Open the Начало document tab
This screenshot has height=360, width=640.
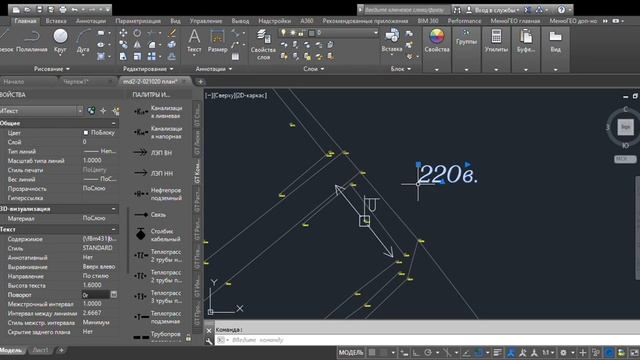point(14,82)
